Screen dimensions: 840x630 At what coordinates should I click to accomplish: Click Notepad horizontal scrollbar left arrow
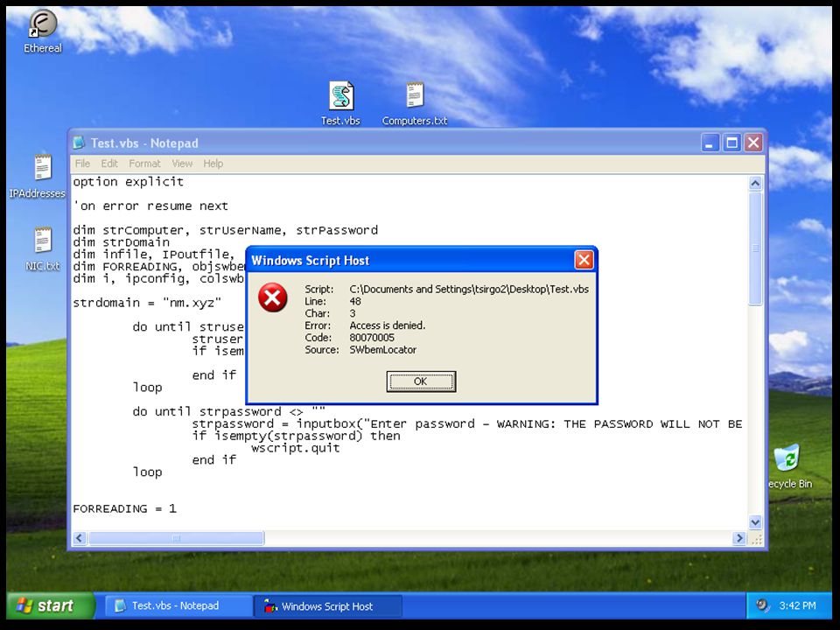coord(80,538)
